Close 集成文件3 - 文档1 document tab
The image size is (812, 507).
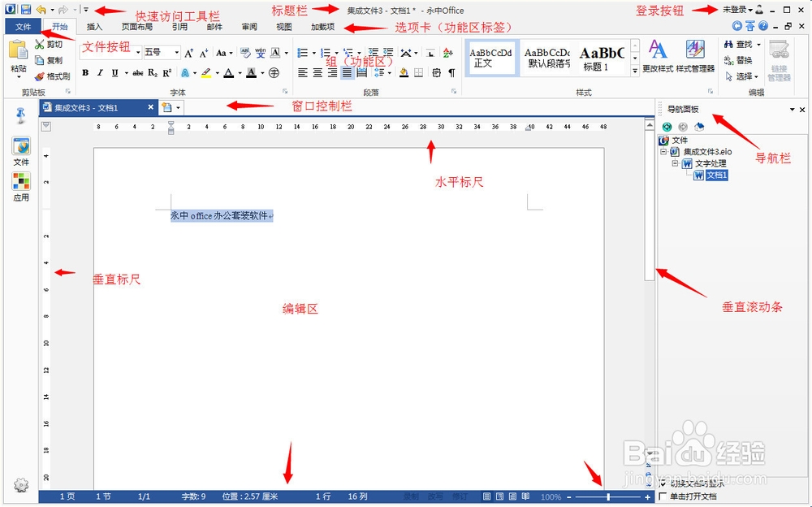[x=151, y=107]
